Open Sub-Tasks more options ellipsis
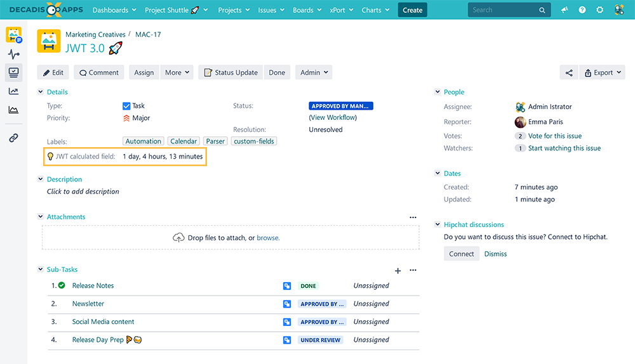The width and height of the screenshot is (635, 364). click(x=413, y=270)
